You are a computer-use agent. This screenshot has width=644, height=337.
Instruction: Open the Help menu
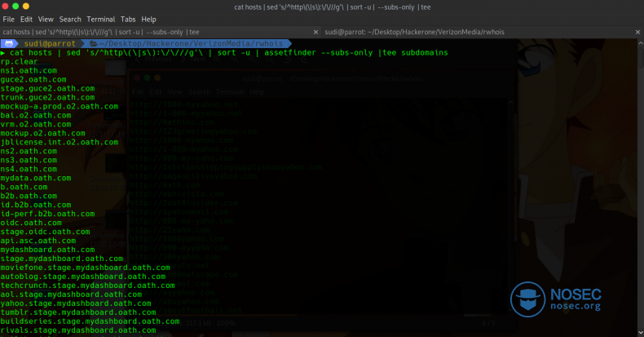tap(148, 20)
